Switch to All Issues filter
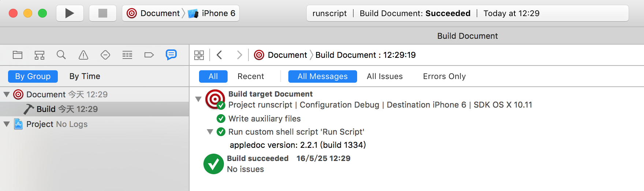 385,76
